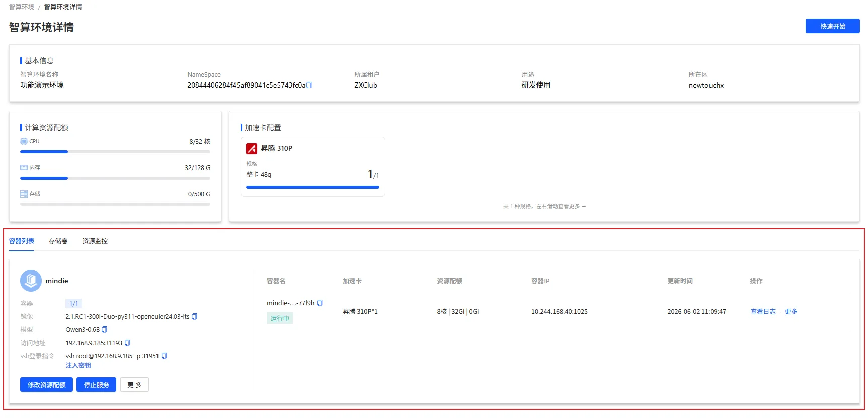Click the region value newtouchx
The height and width of the screenshot is (419, 868).
click(706, 85)
